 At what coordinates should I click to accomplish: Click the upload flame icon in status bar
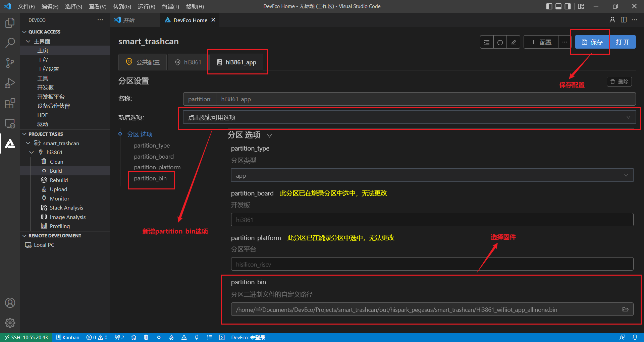171,337
